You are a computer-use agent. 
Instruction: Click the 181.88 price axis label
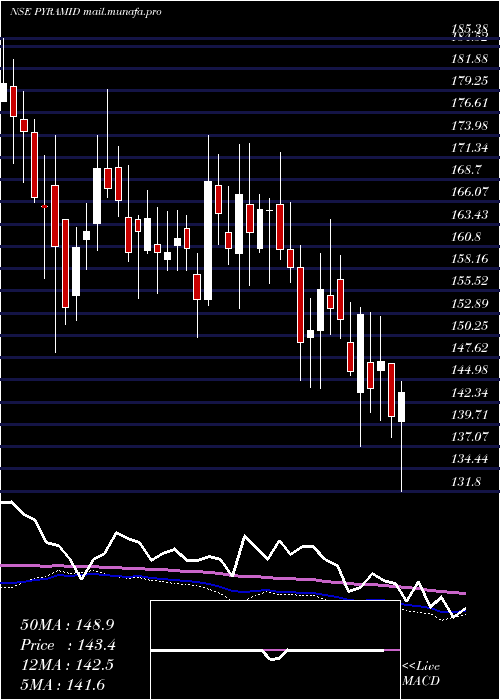tap(469, 59)
